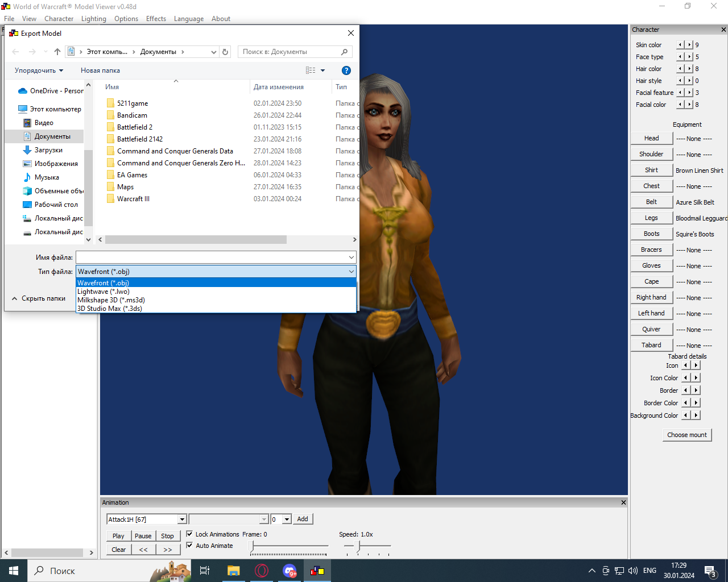Decrease Hair style with left arrow
728x582 pixels.
pos(680,80)
